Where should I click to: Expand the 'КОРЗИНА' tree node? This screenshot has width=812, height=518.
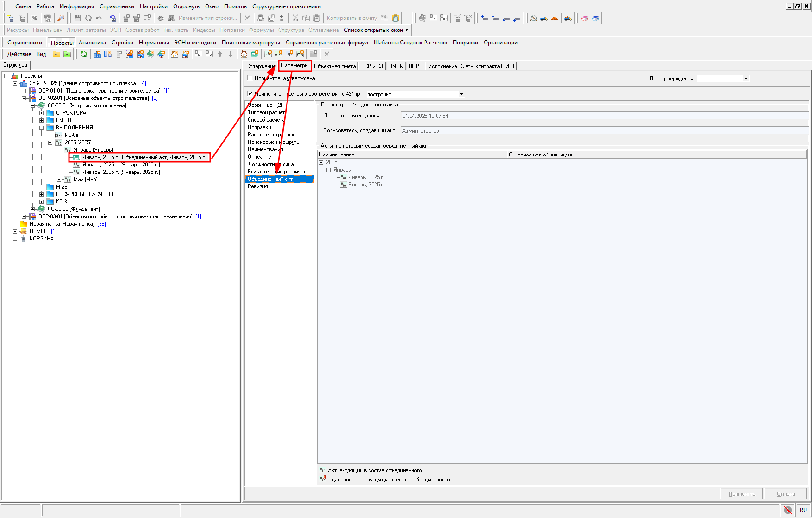point(15,239)
